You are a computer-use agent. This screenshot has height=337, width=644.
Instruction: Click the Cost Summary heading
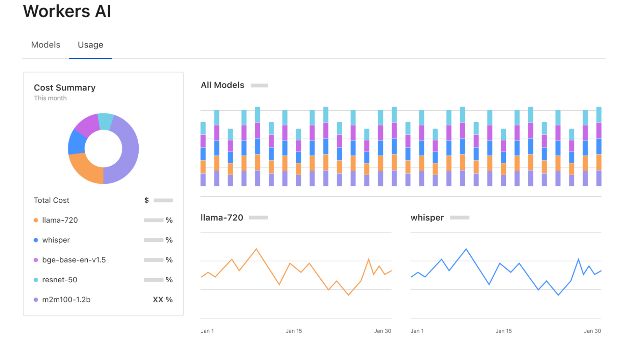65,88
